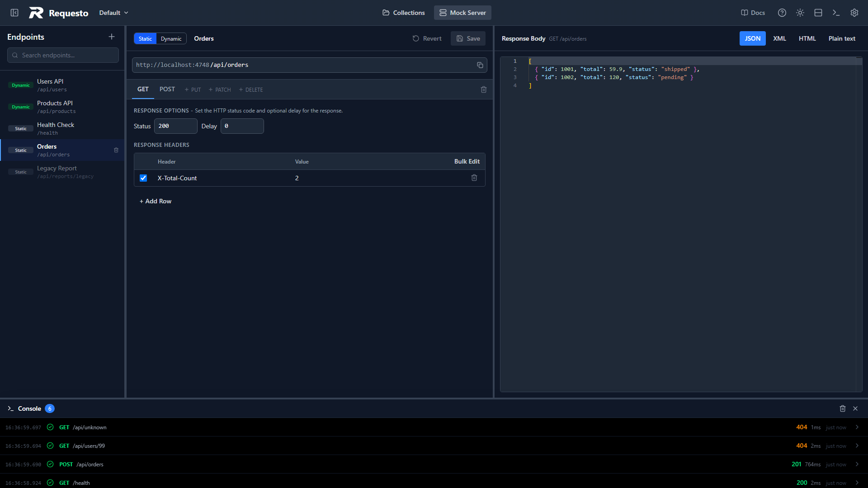This screenshot has width=868, height=488.
Task: Copy endpoint URL icon
Action: pos(480,65)
